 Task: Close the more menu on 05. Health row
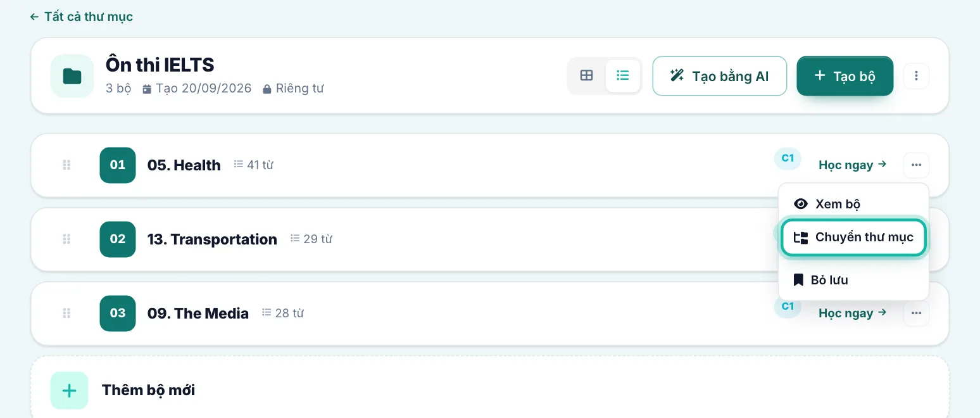pos(916,165)
